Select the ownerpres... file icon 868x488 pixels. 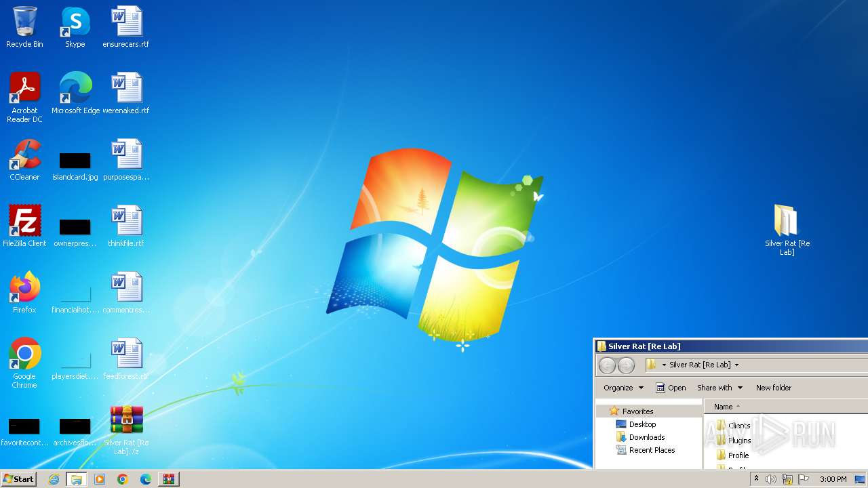click(75, 233)
